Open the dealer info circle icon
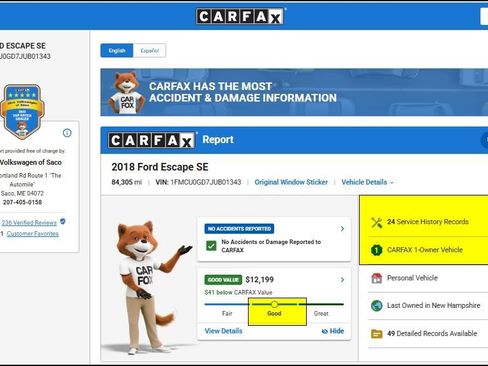This screenshot has height=366, width=488. (67, 133)
